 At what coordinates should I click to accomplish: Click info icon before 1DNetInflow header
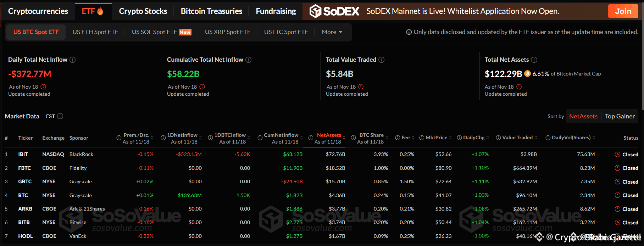[x=163, y=138]
